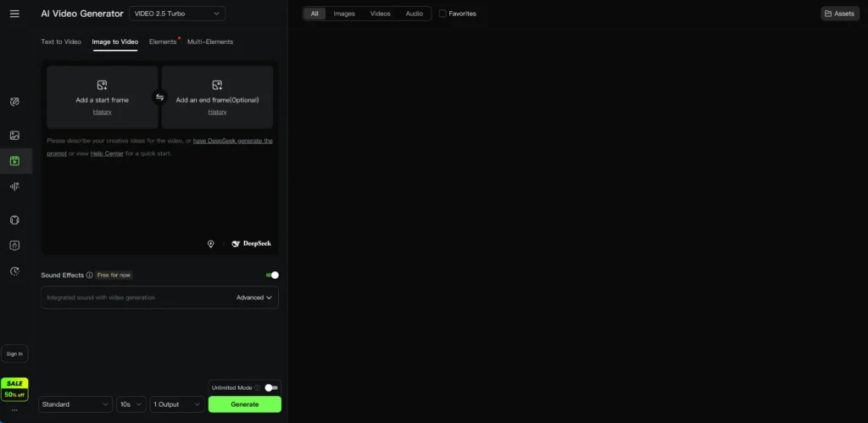Screen dimensions: 868x423
Task: Disable the Sound Effects toggle
Action: (x=272, y=275)
